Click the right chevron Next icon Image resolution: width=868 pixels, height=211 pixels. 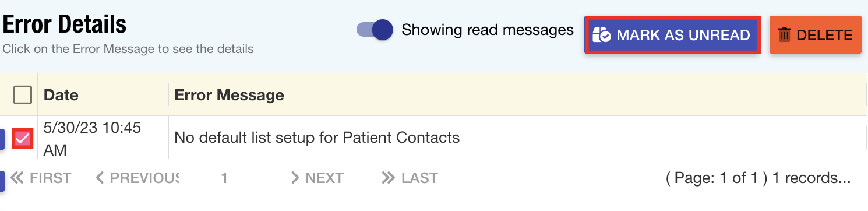click(295, 178)
